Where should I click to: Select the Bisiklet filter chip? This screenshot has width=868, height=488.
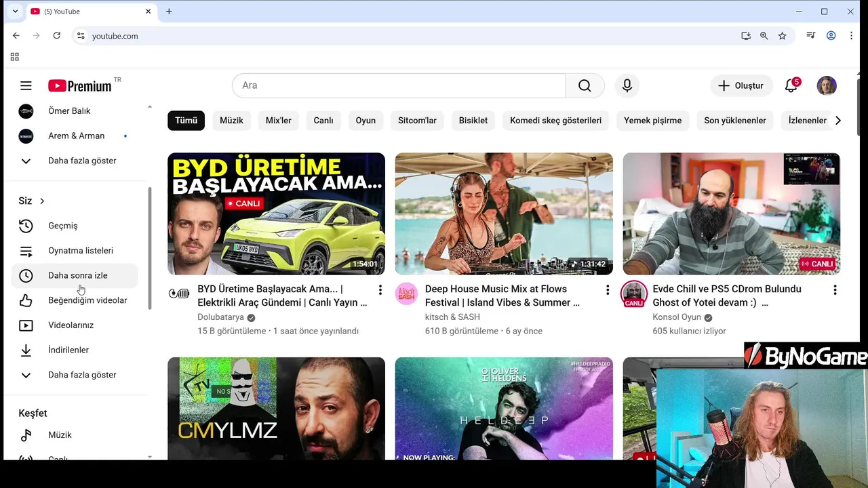point(473,121)
